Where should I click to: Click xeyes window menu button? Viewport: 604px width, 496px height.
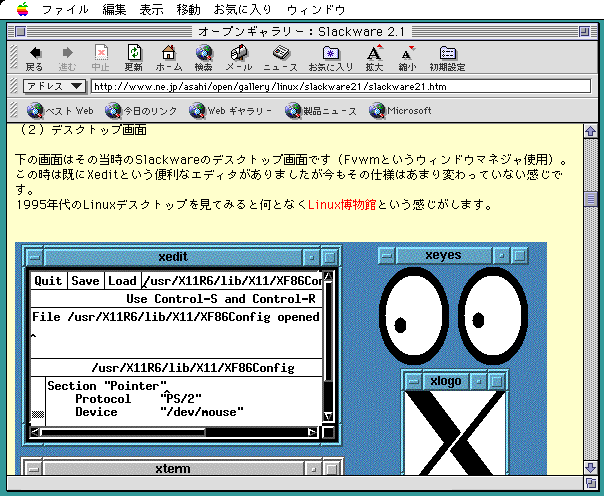(387, 255)
